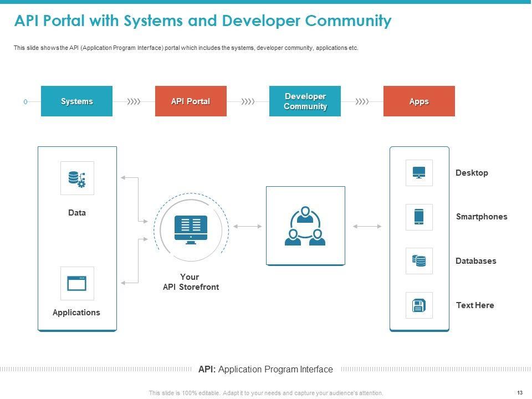Click the Developer Community stage box
Screen dimensions: 532x399
coord(305,101)
